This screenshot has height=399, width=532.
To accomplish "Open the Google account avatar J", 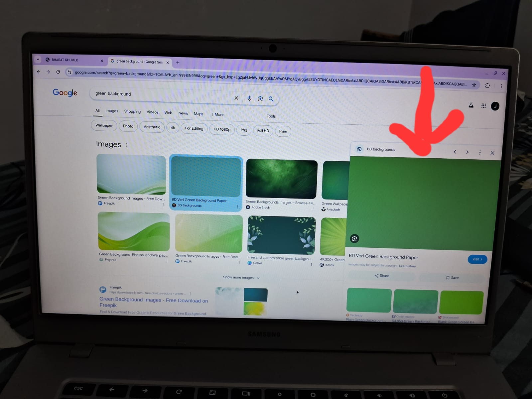I will (x=495, y=106).
